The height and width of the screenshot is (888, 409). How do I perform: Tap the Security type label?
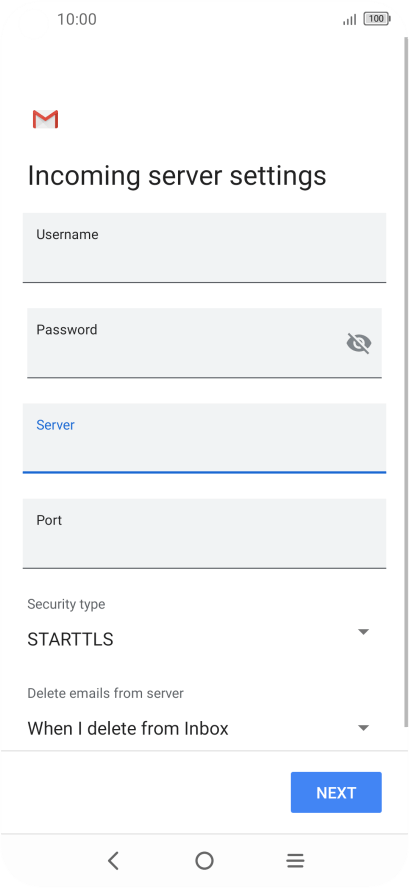[x=66, y=604]
